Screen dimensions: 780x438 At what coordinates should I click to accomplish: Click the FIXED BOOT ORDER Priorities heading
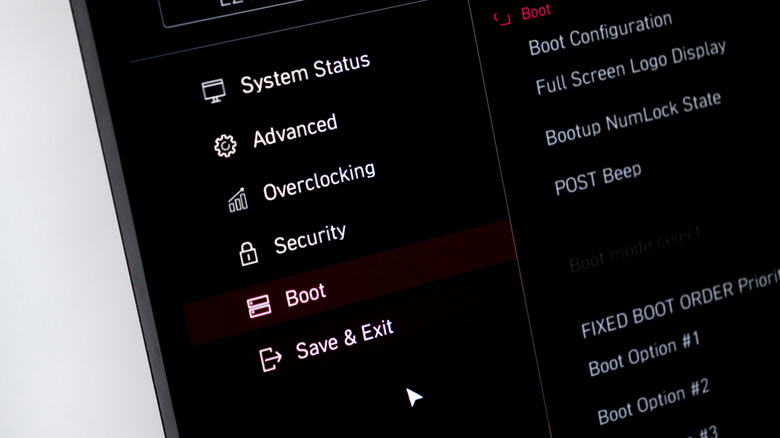click(x=681, y=305)
